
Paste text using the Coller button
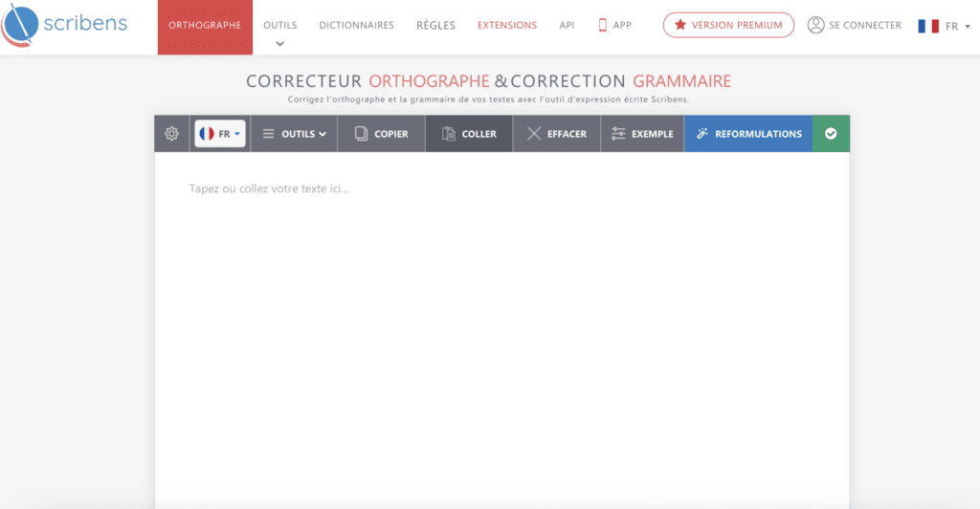pyautogui.click(x=469, y=134)
